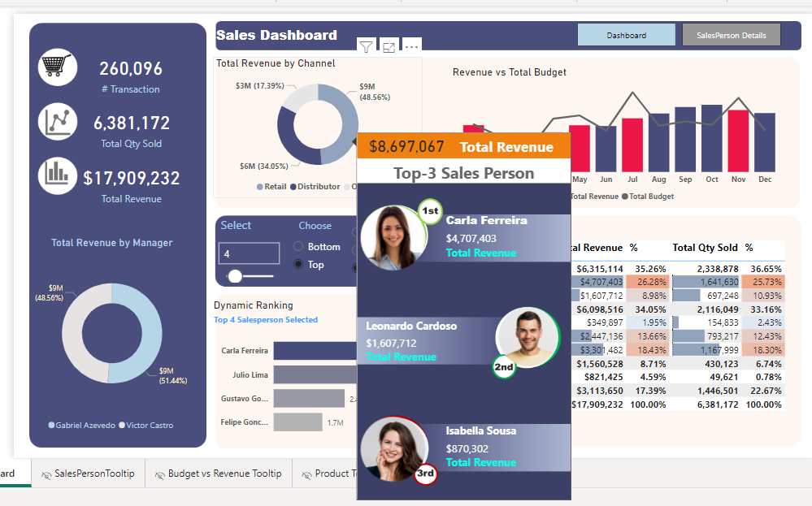
Task: Click the Select slider handle
Action: click(235, 276)
